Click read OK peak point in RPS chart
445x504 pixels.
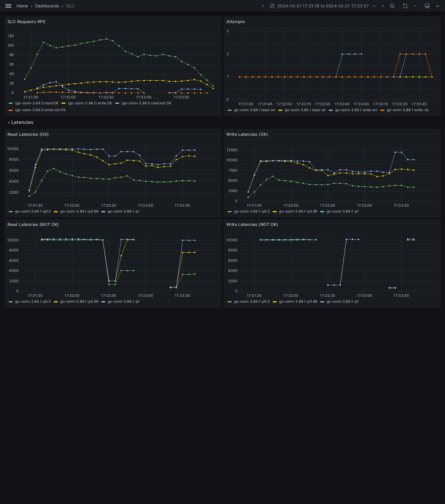click(x=106, y=39)
